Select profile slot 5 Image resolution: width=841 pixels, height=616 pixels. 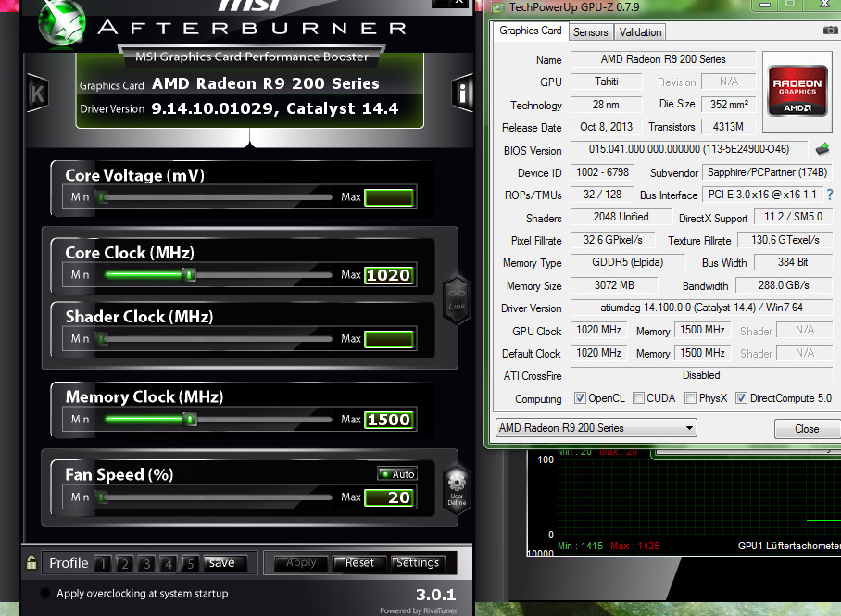tap(190, 563)
